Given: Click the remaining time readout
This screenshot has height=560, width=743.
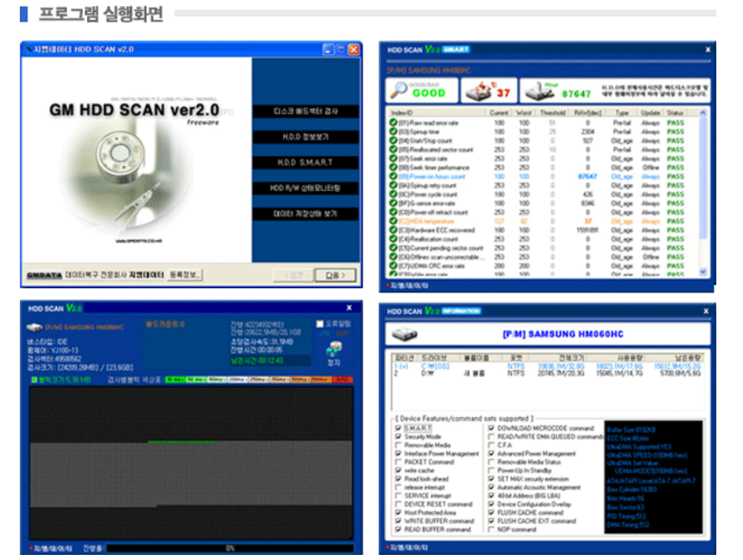Looking at the screenshot, I should click(x=270, y=360).
